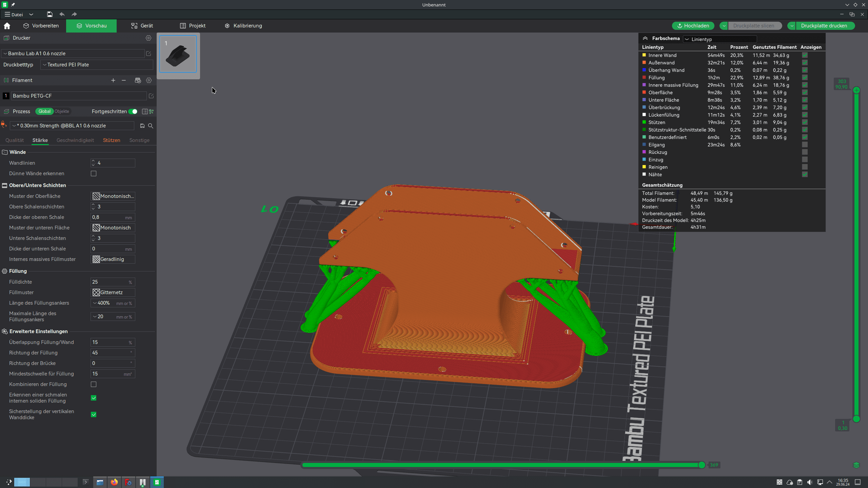This screenshot has height=488, width=868.
Task: Open the Vorbereiten tab
Action: [x=41, y=26]
